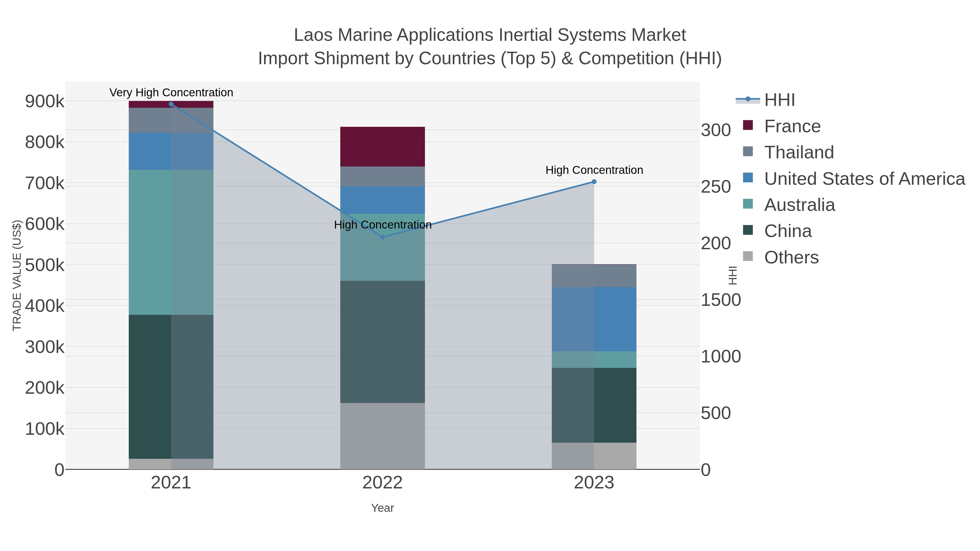The height and width of the screenshot is (551, 980).
Task: Click the Others segment of the 2022 bar
Action: click(x=382, y=436)
